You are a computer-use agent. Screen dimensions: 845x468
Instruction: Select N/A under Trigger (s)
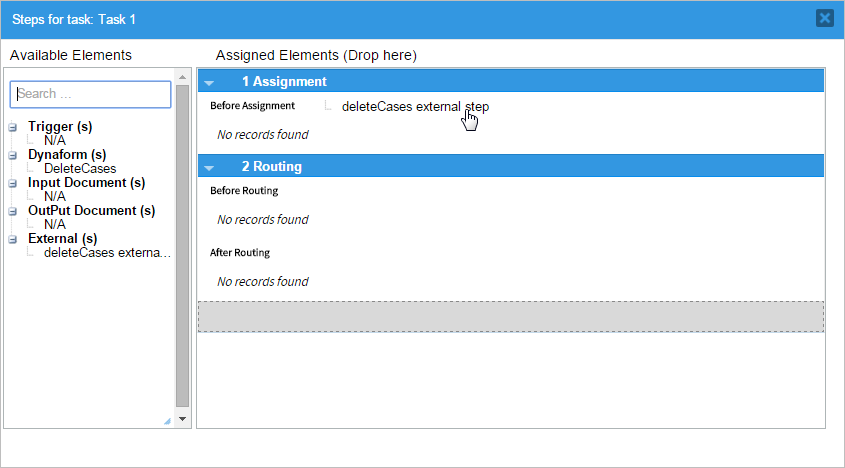[x=55, y=141]
